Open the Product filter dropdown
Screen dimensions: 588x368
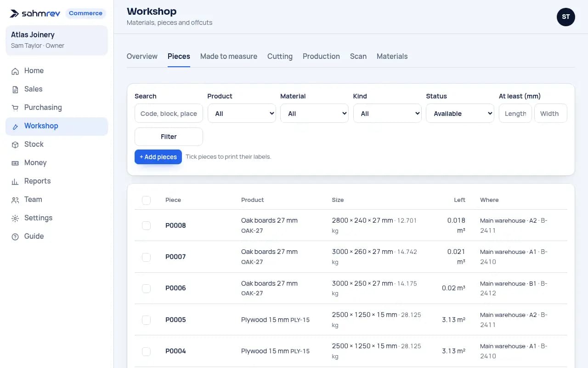pyautogui.click(x=242, y=114)
